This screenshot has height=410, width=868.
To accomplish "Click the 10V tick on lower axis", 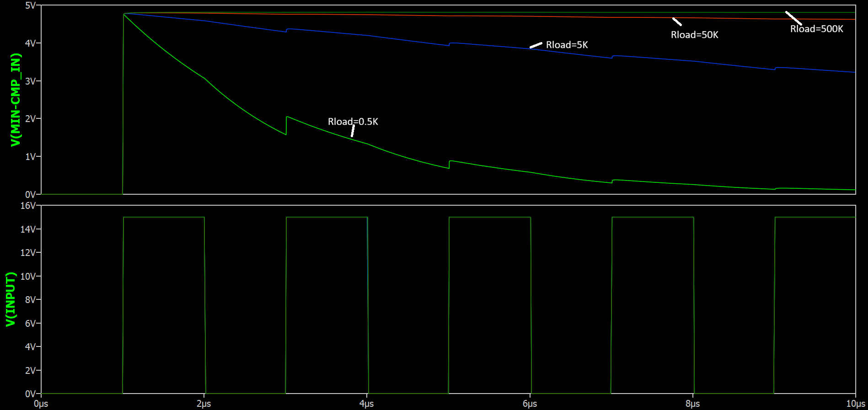I will click(28, 276).
